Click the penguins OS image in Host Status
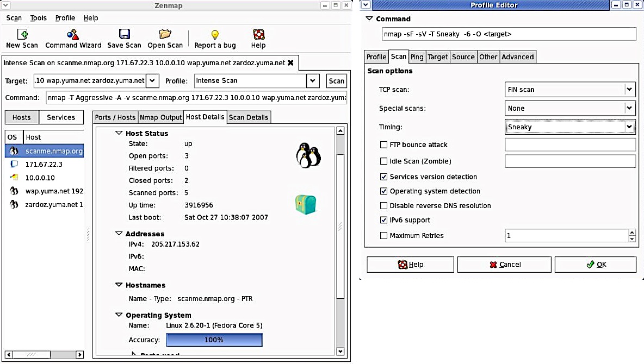The image size is (644, 364). (308, 155)
